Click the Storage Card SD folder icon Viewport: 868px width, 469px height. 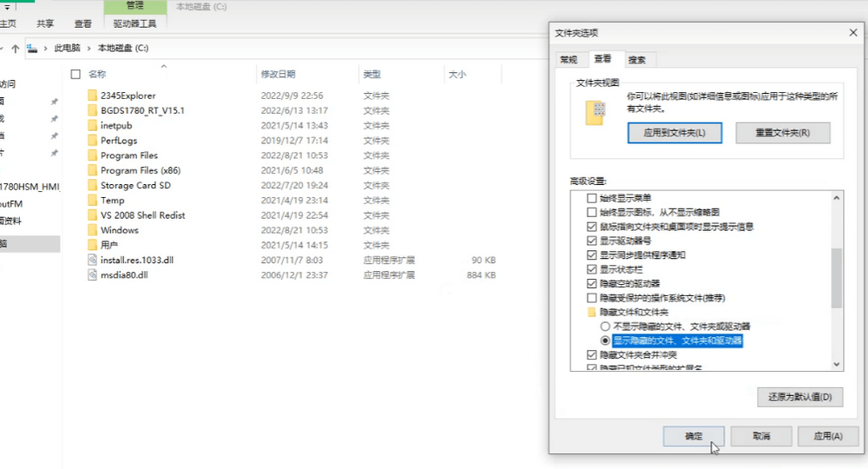93,185
